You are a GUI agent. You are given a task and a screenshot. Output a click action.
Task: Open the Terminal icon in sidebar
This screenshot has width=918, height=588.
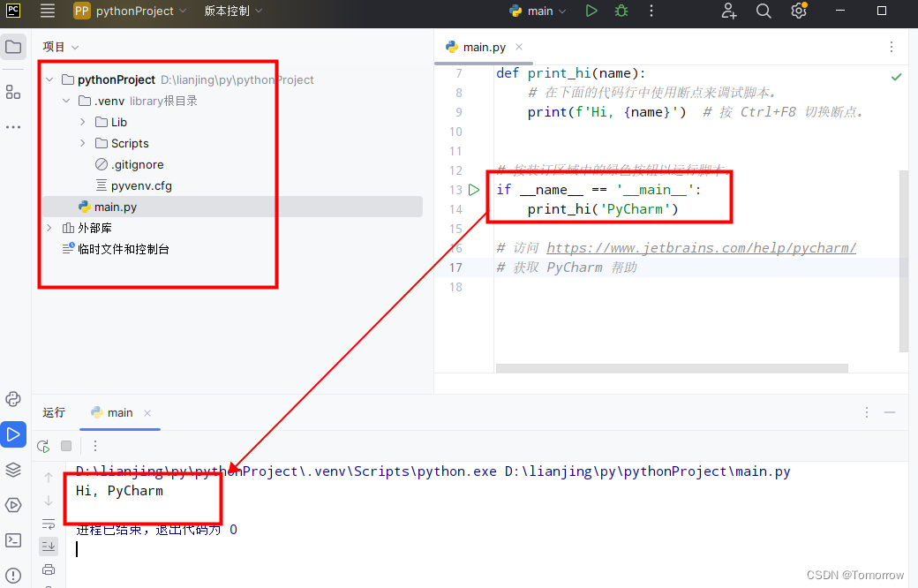pos(14,539)
